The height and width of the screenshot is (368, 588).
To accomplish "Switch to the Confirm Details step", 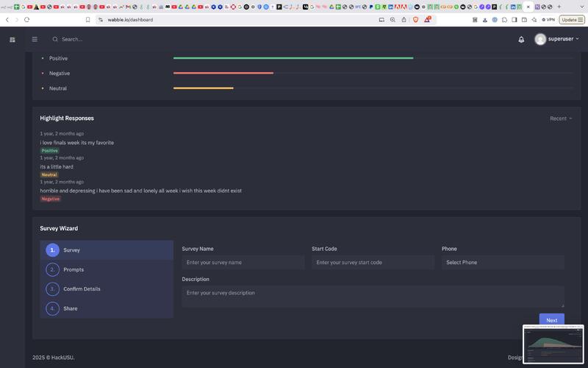I will coord(82,289).
